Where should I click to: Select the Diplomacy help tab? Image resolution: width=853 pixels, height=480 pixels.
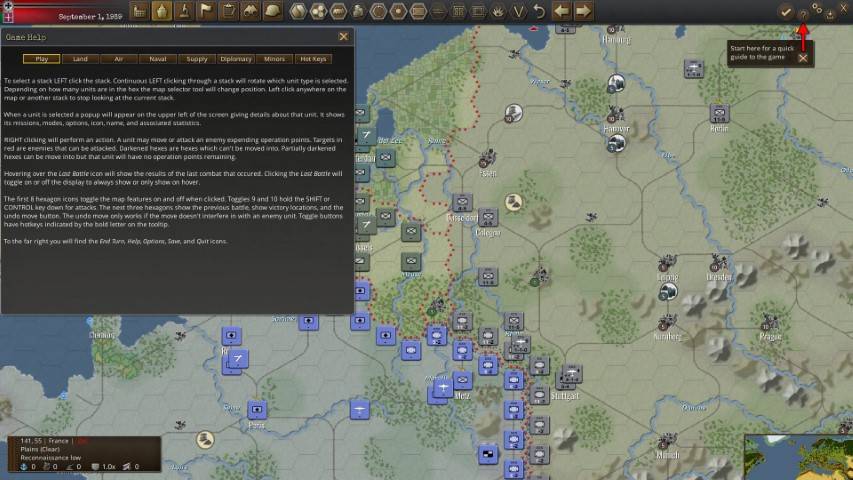[236, 59]
